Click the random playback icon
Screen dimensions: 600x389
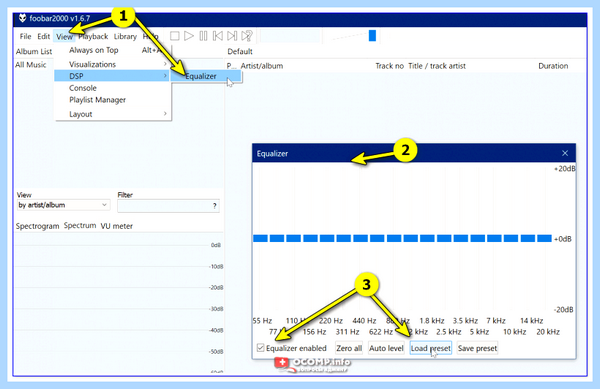[247, 36]
